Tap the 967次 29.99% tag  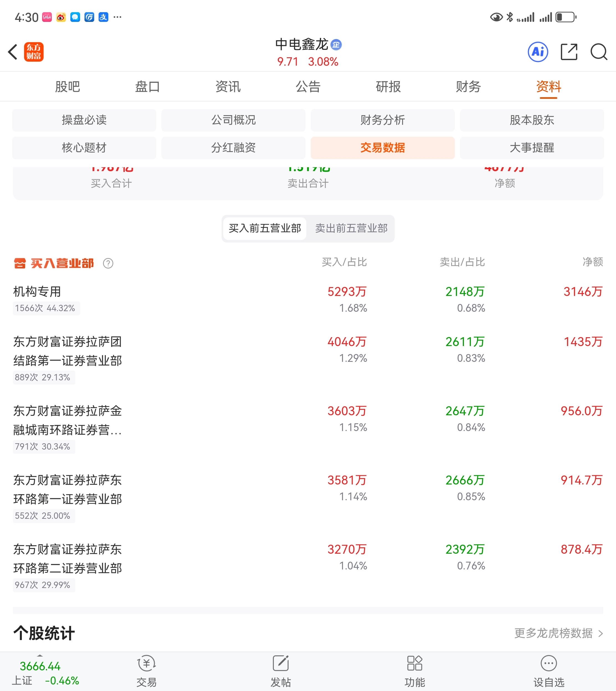click(x=44, y=585)
